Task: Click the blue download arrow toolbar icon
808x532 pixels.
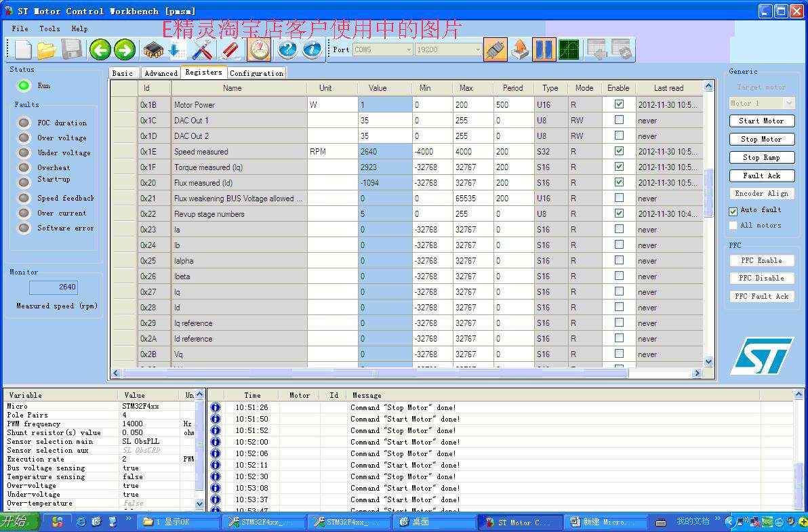Action: click(x=178, y=50)
